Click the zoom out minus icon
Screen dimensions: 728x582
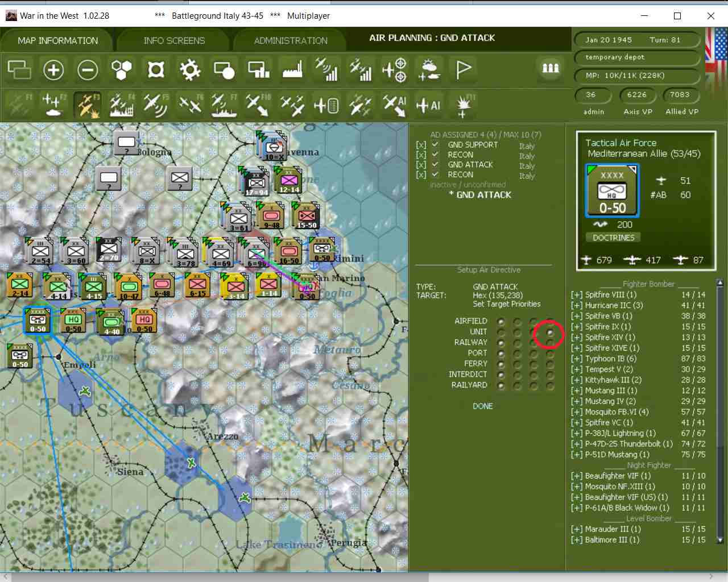[88, 70]
